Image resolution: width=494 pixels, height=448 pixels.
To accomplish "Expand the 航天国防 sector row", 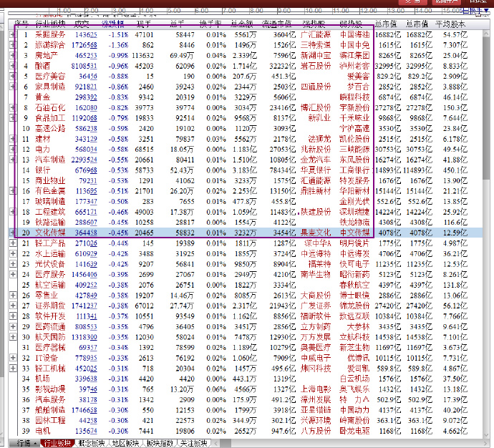I will (13, 337).
